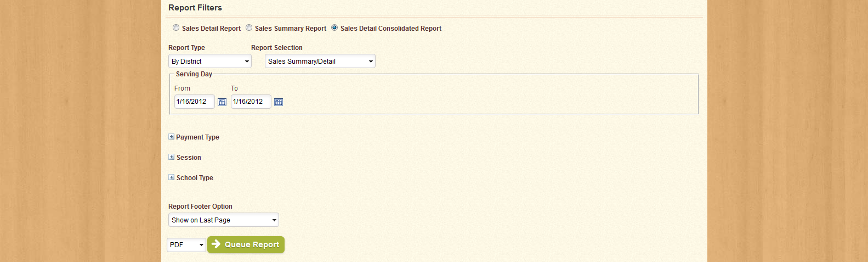The width and height of the screenshot is (868, 262).
Task: Click the plus icon beside Session
Action: [x=172, y=157]
